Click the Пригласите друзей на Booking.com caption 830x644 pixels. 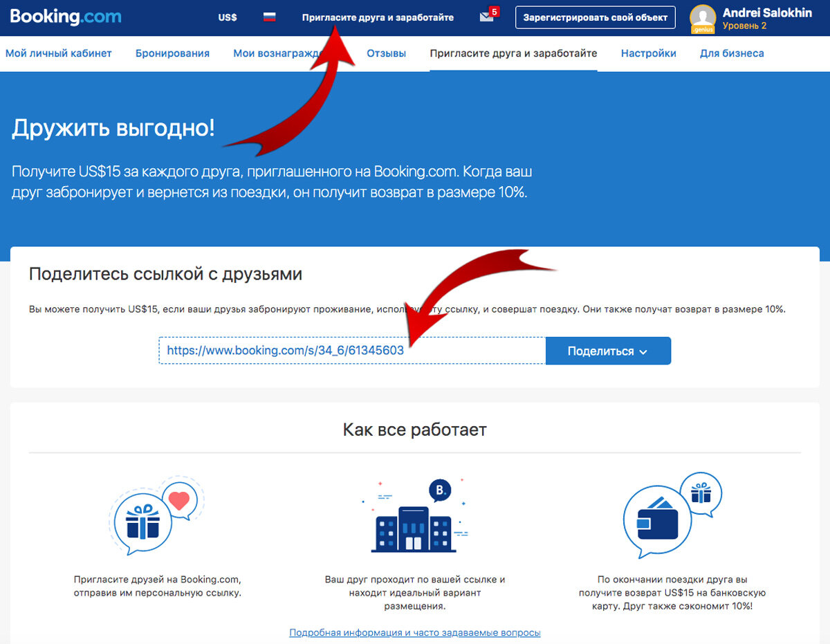tap(158, 586)
